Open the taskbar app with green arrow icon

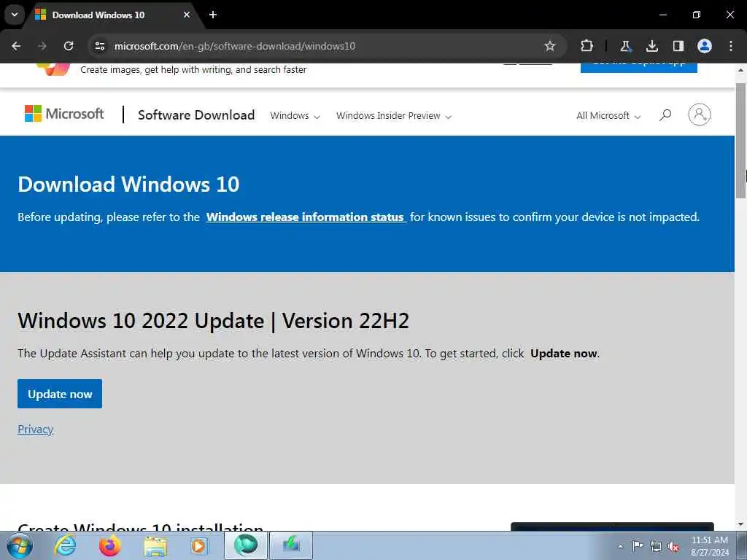[291, 545]
